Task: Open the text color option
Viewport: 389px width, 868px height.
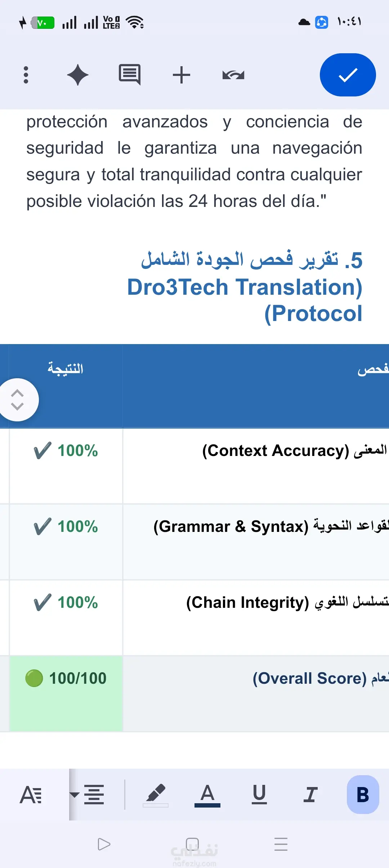Action: 207,795
